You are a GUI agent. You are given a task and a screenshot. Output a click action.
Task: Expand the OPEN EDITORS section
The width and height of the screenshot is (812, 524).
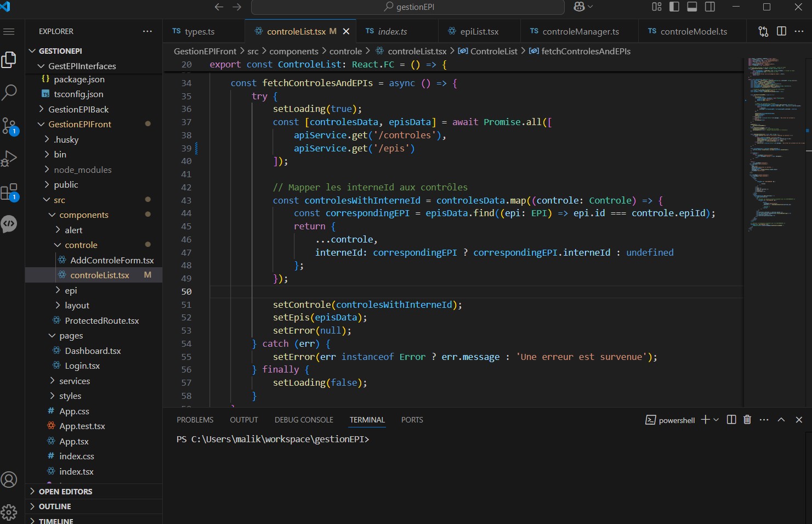pos(94,492)
